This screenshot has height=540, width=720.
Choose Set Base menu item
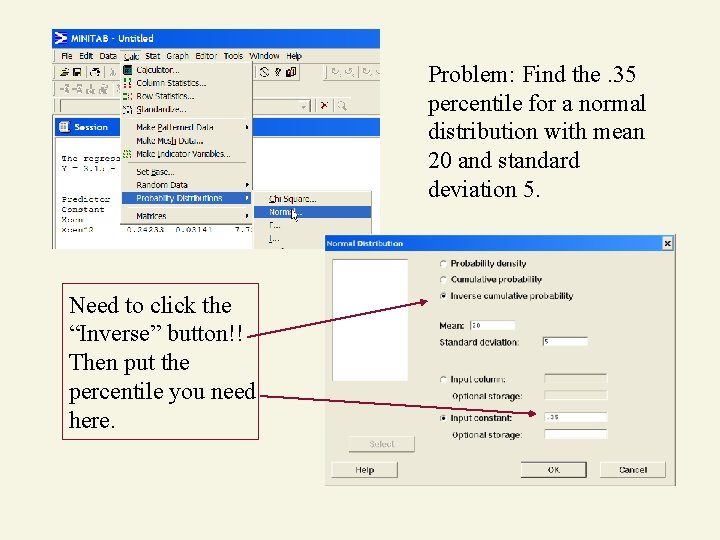point(186,172)
